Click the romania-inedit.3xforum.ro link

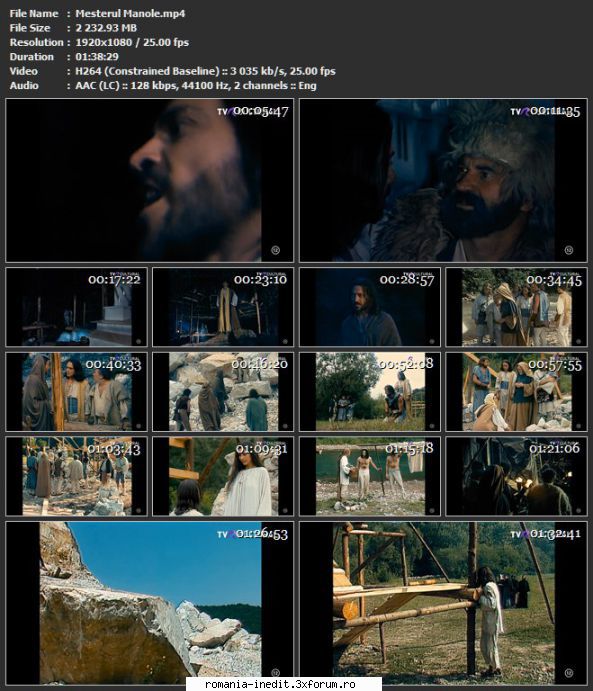280,684
